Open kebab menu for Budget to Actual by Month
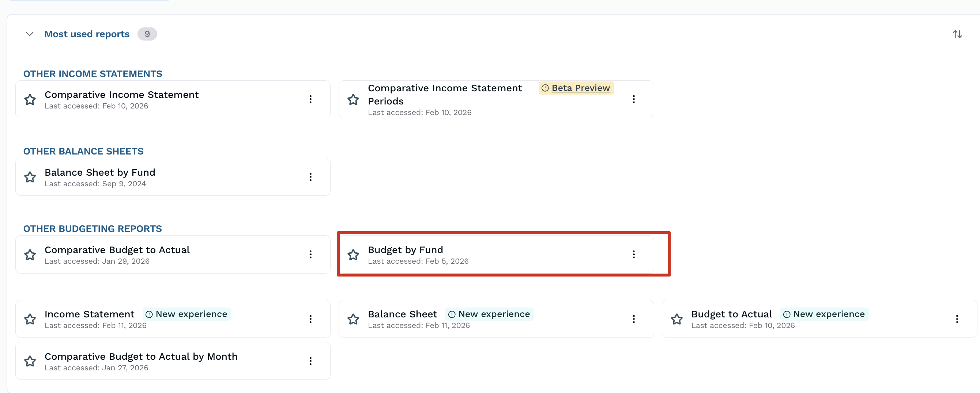980x393 pixels. (310, 361)
